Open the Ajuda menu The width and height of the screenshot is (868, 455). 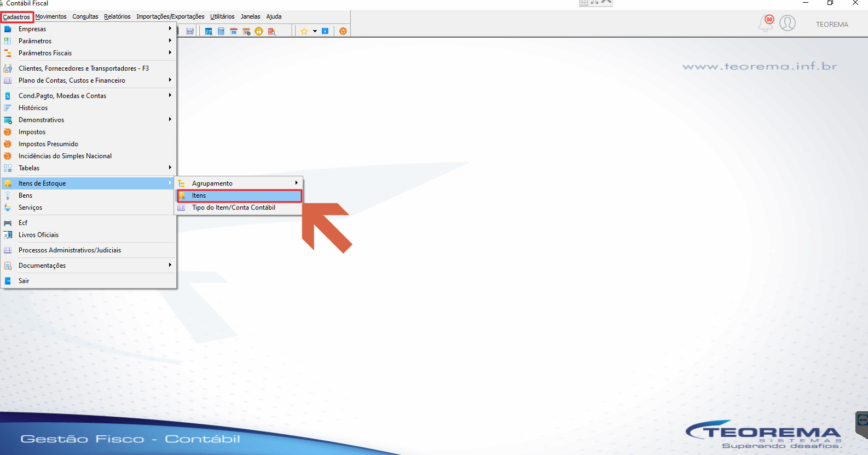pyautogui.click(x=274, y=17)
